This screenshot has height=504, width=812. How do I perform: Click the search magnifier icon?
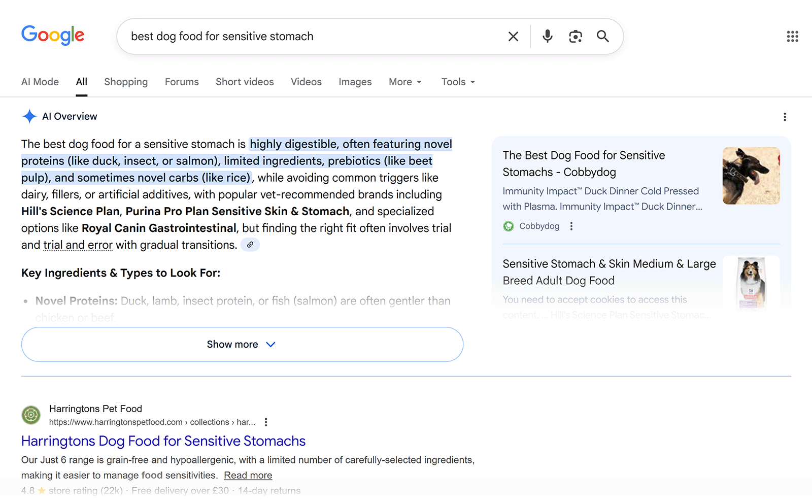pos(603,36)
